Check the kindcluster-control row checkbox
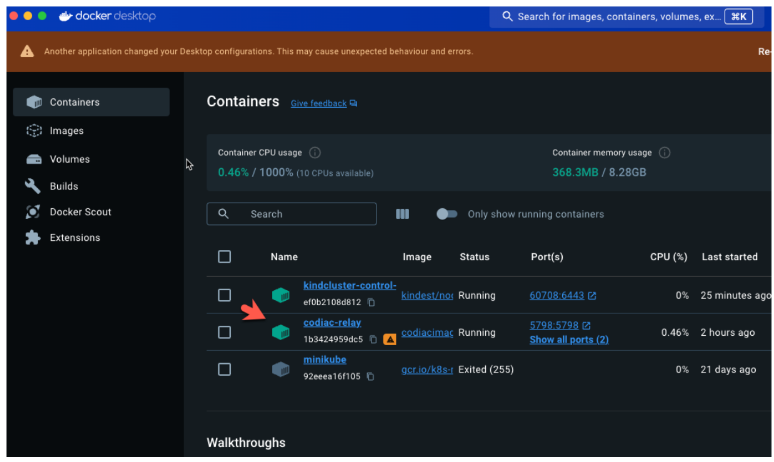This screenshot has width=774, height=462. (x=224, y=295)
